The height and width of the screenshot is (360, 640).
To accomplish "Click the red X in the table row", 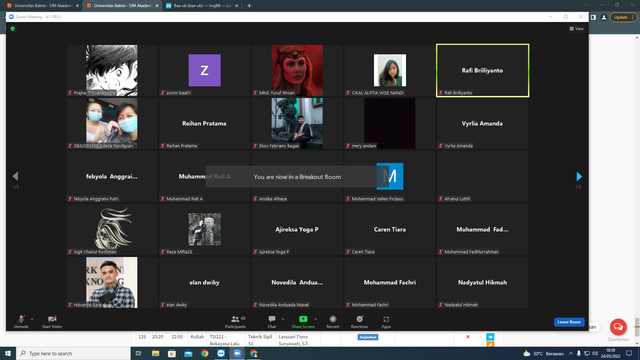I will coord(468,337).
